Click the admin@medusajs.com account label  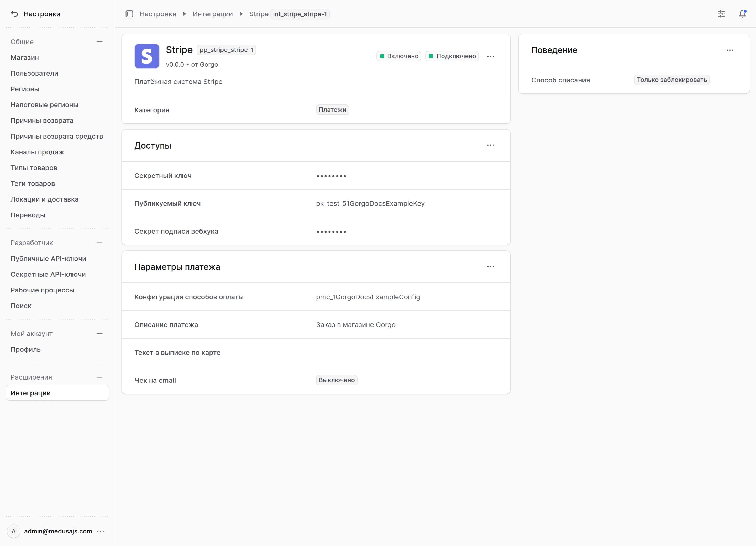[x=58, y=531]
